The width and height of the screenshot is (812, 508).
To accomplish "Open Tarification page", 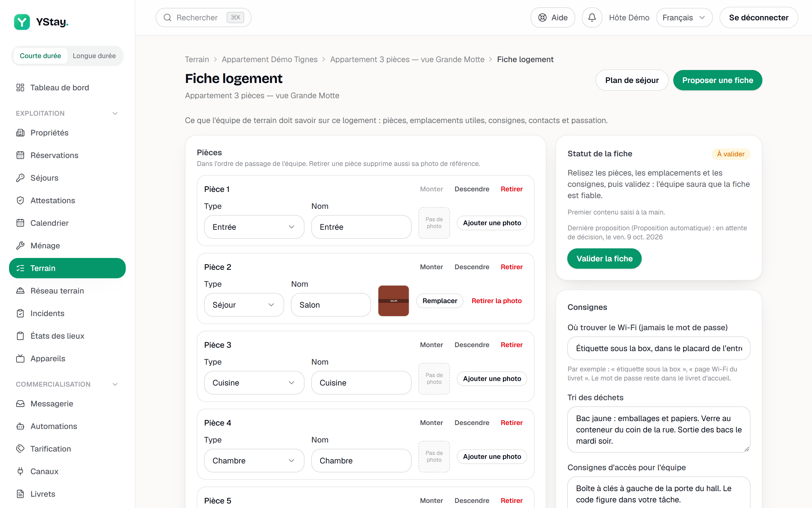I will (x=67, y=449).
